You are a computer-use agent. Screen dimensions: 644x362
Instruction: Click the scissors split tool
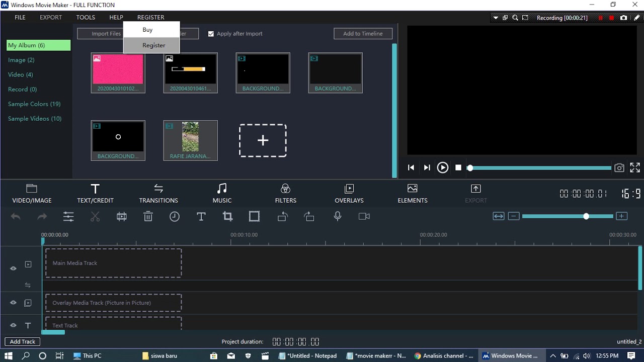pyautogui.click(x=95, y=217)
